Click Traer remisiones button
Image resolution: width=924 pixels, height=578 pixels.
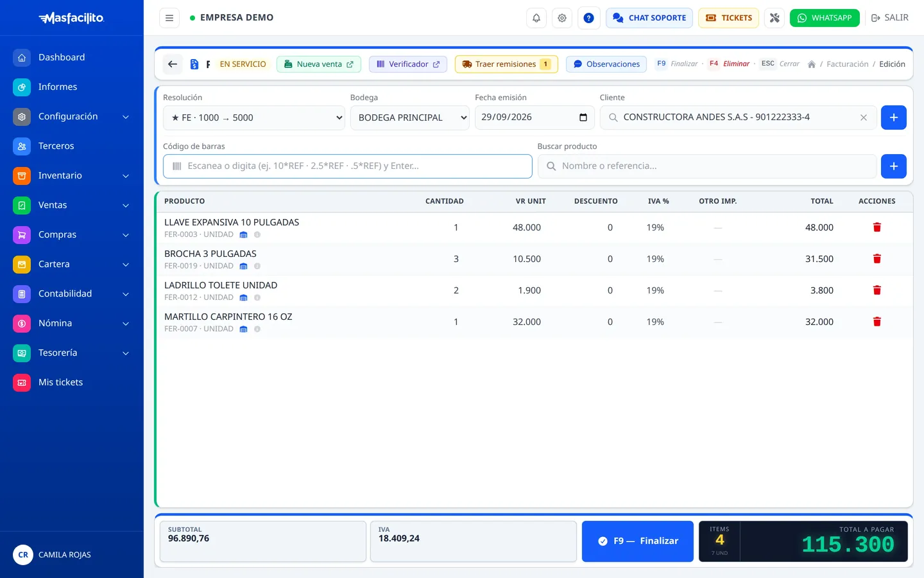[506, 64]
